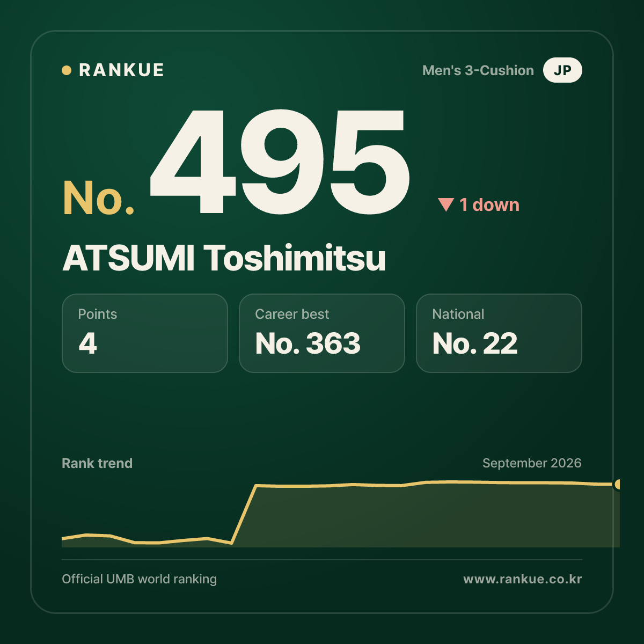Click the RANKUE logo text
The image size is (644, 644).
pos(121,70)
